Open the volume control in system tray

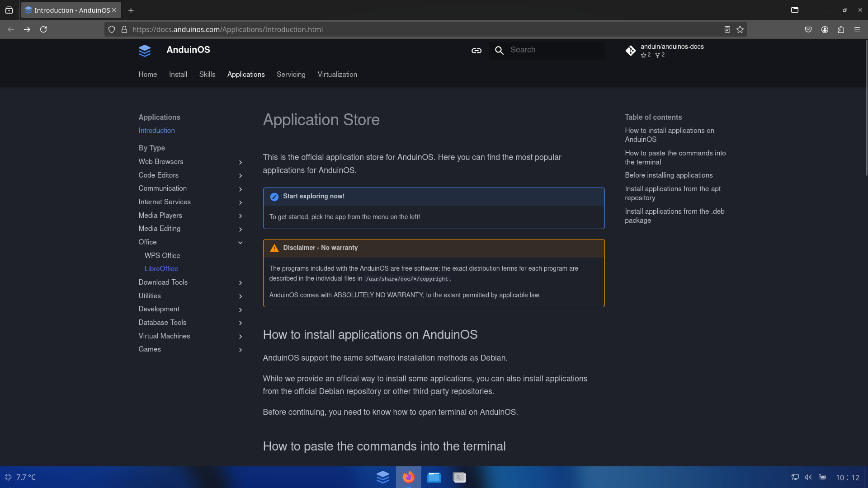[x=808, y=477]
